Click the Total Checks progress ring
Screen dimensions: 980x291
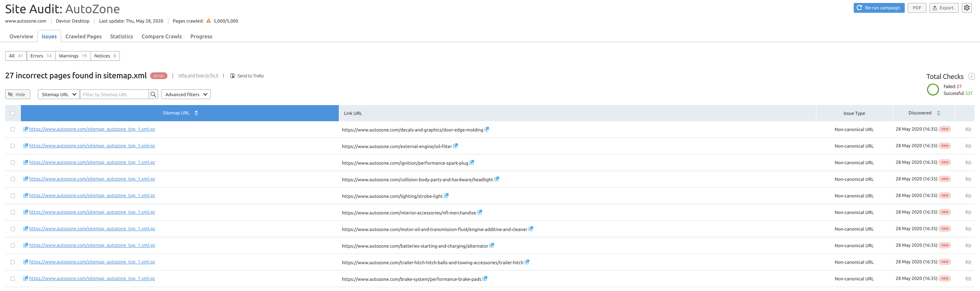[933, 90]
